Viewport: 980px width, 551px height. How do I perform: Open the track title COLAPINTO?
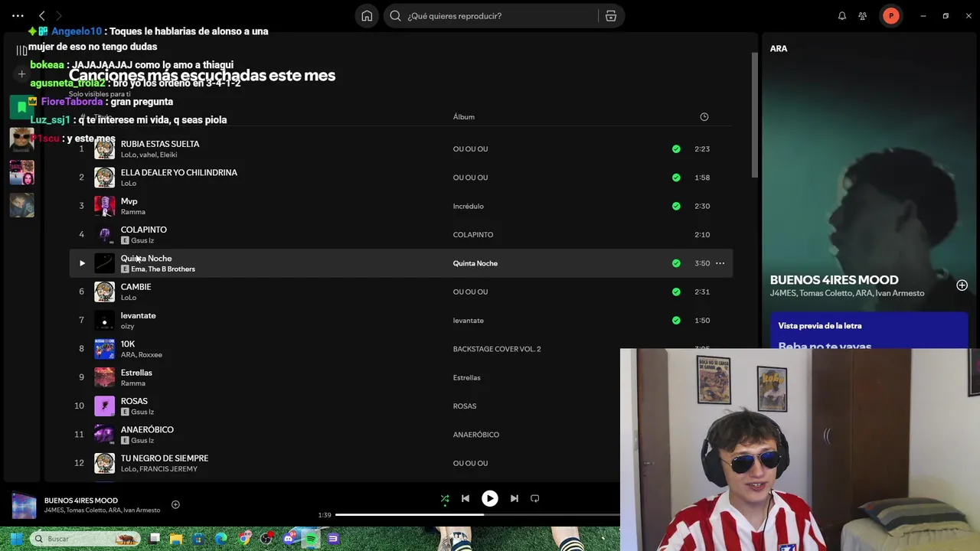point(144,230)
